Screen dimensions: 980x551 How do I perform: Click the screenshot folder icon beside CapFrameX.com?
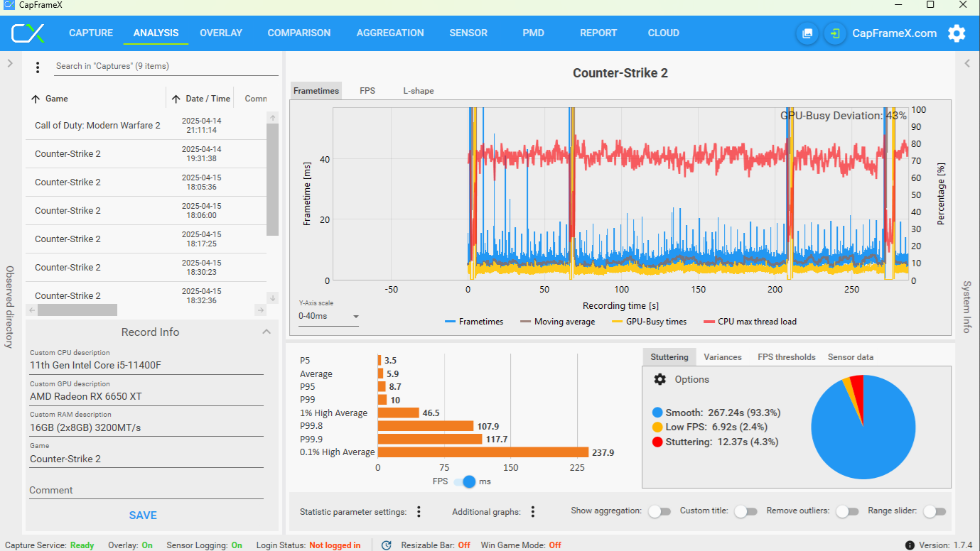coord(807,33)
